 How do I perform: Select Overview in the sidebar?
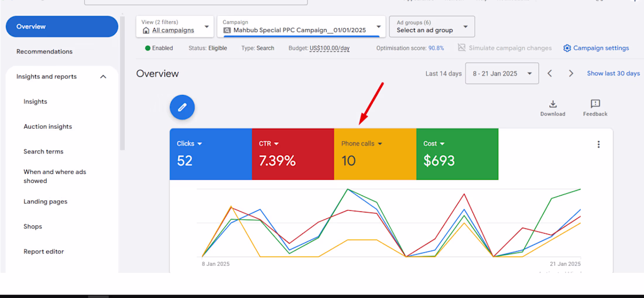[62, 27]
